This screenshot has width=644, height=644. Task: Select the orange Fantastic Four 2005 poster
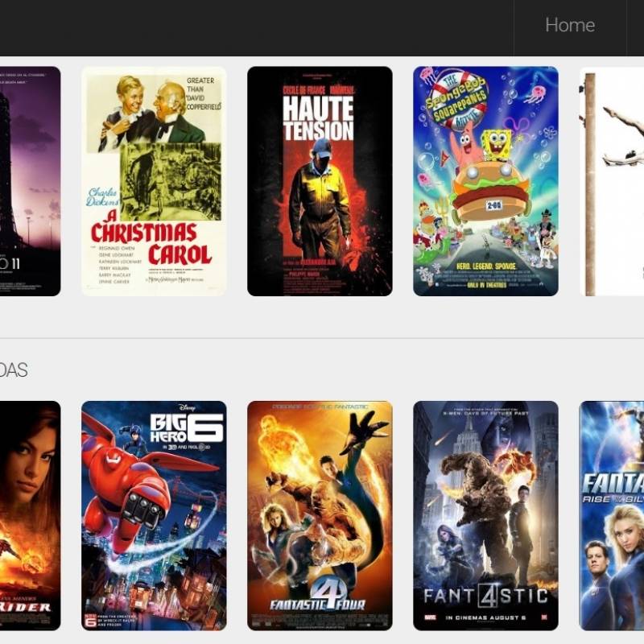point(320,515)
